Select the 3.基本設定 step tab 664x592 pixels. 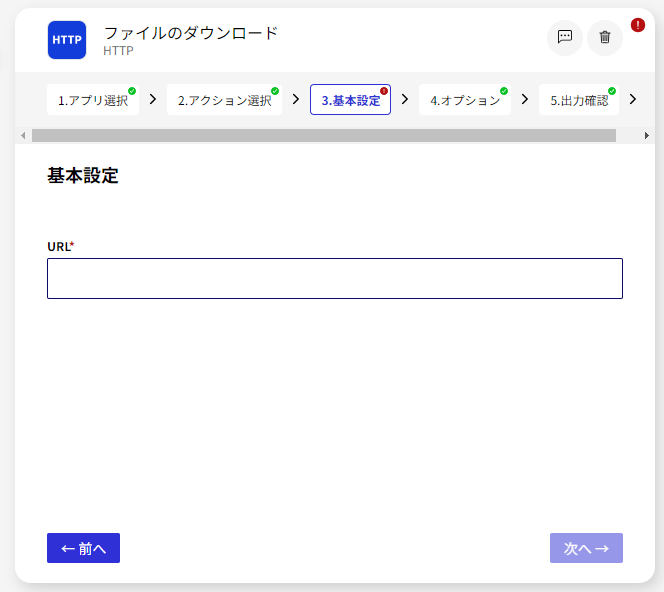pyautogui.click(x=350, y=100)
